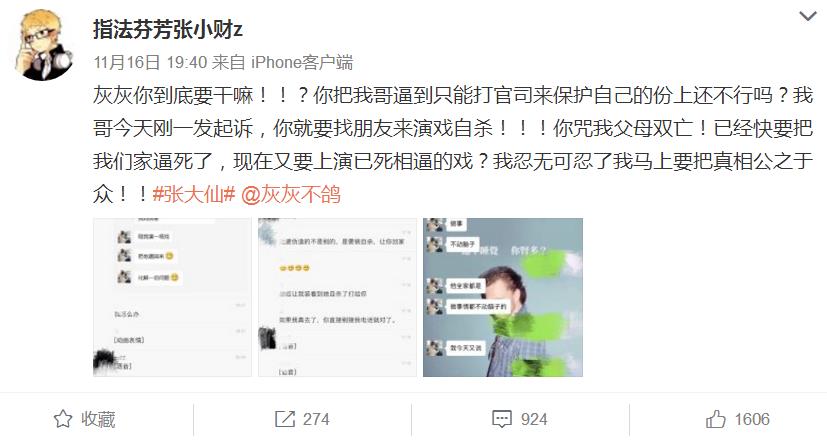The width and height of the screenshot is (827, 444).
Task: Click the 274 repost count
Action: pos(316,419)
